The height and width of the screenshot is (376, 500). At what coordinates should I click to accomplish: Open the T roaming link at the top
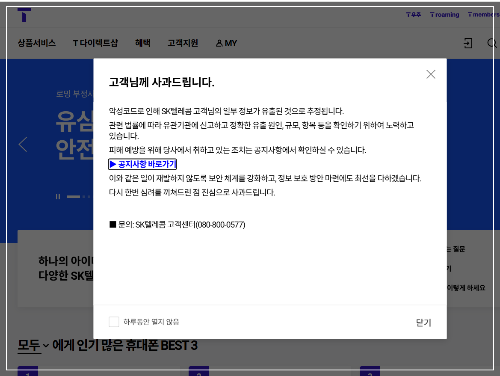pos(444,15)
